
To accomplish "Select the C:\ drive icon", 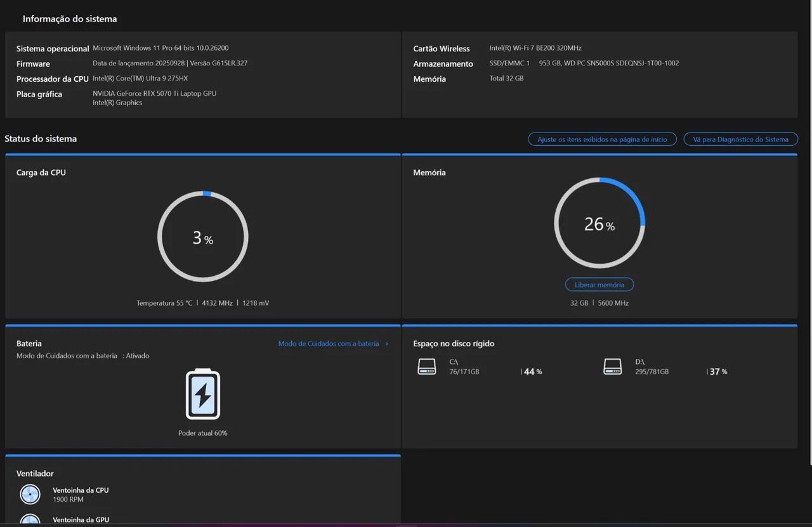I will (x=427, y=367).
